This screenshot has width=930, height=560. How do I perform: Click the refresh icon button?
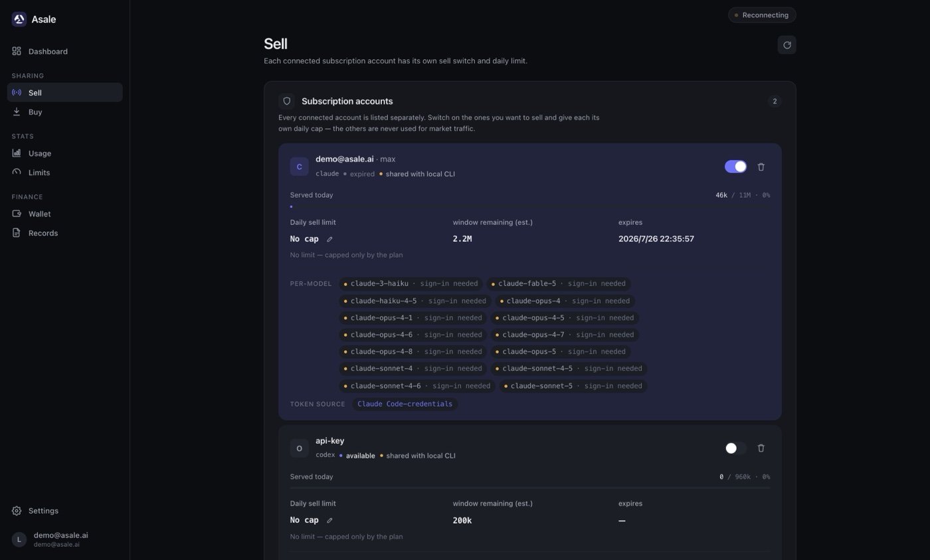(x=787, y=45)
